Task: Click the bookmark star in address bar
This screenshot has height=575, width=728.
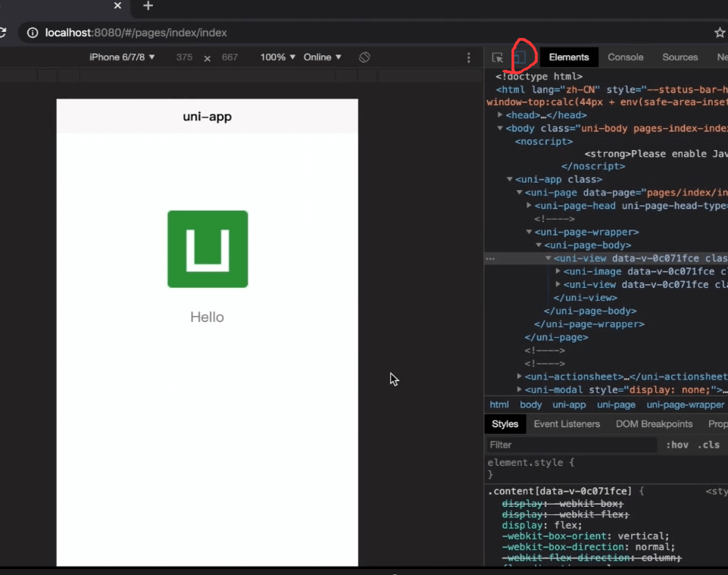Action: (720, 33)
